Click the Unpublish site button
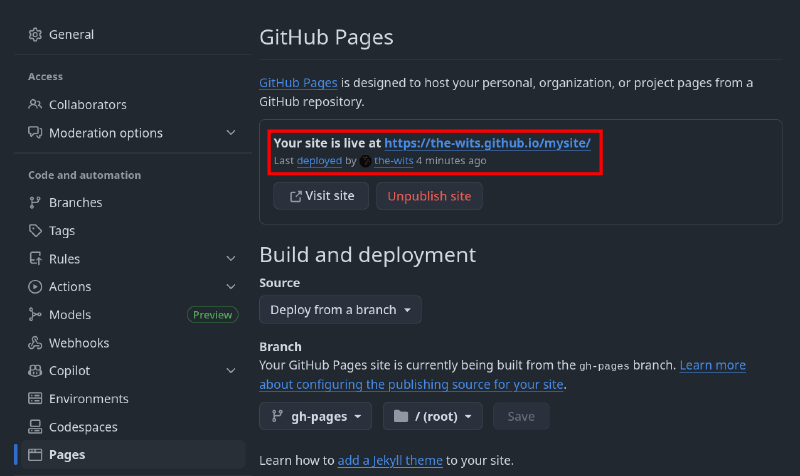This screenshot has height=476, width=800. click(429, 196)
